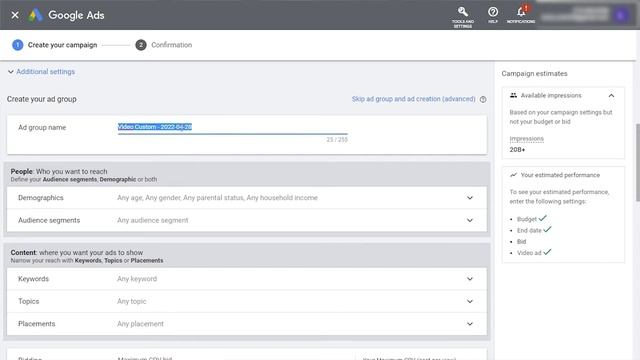Expand the Topics row

click(x=247, y=301)
